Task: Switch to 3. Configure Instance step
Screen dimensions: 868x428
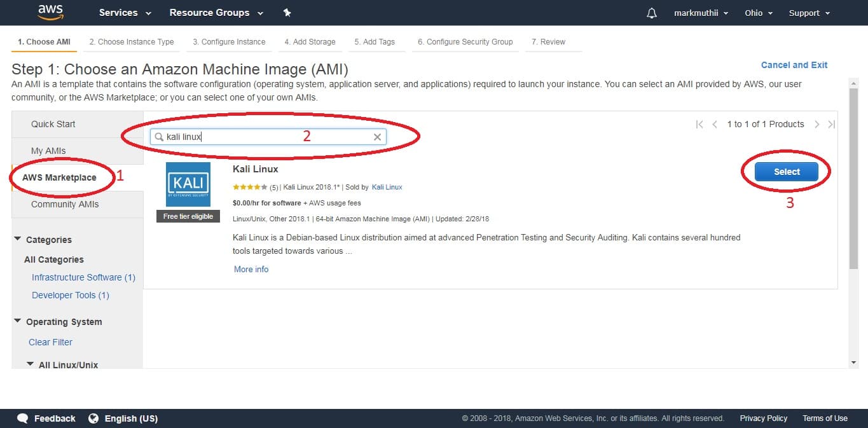Action: click(229, 42)
